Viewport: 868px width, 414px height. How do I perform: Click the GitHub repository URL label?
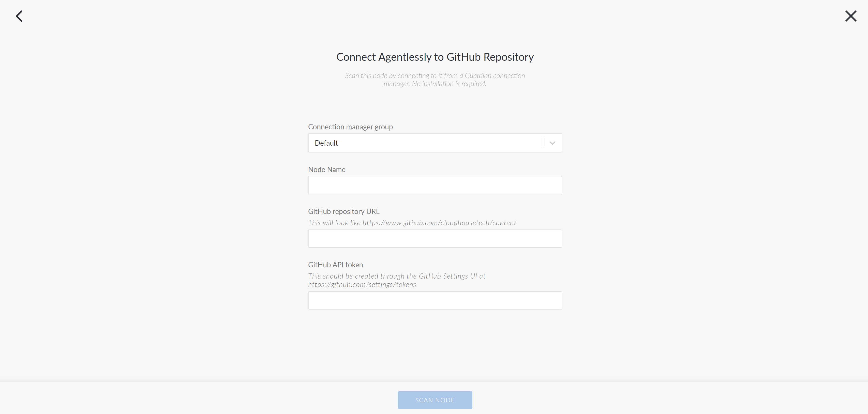(x=344, y=211)
